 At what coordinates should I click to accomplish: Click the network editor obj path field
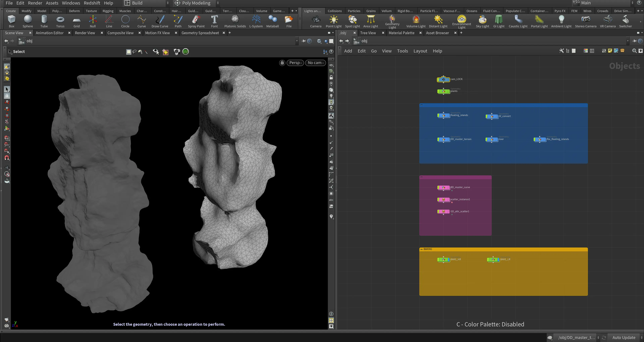[x=491, y=41]
